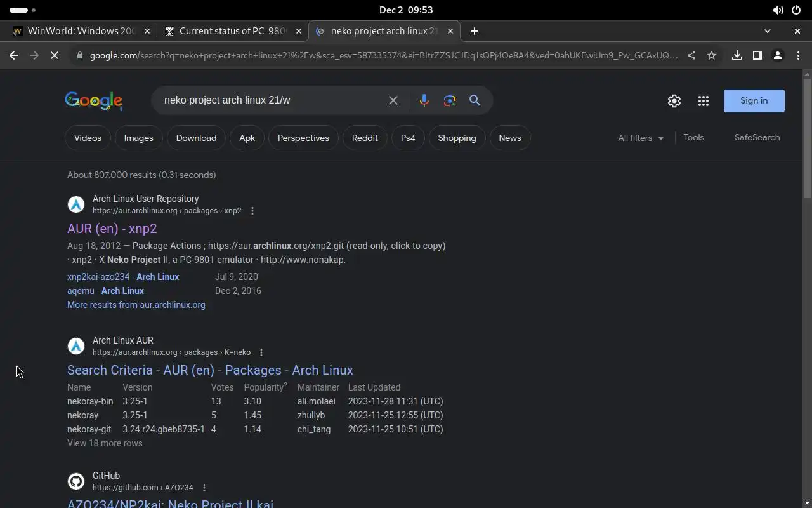Start voice search with microphone
This screenshot has height=508, width=812.
[424, 100]
